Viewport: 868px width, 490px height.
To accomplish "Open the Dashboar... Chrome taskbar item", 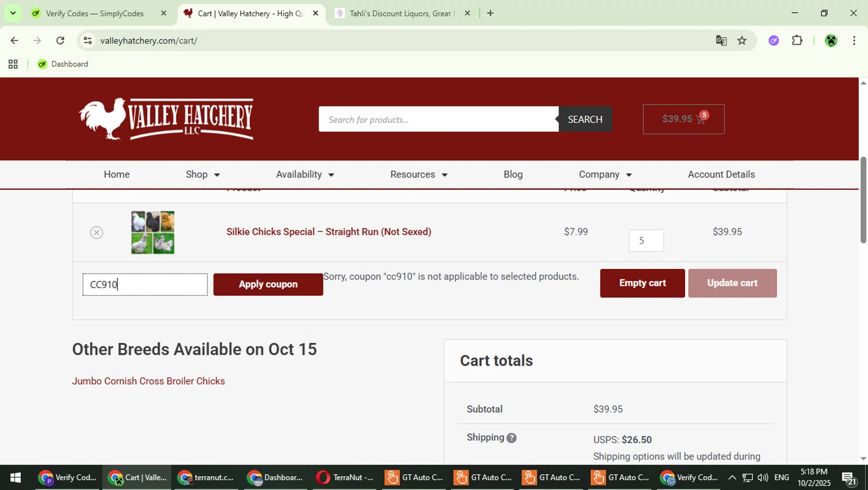I will 276,477.
